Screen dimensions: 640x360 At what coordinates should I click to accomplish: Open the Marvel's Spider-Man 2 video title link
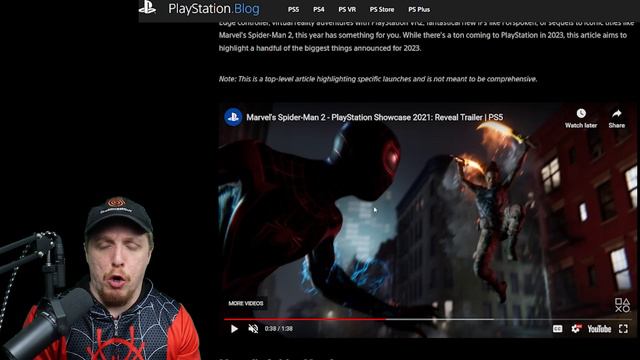(375, 117)
